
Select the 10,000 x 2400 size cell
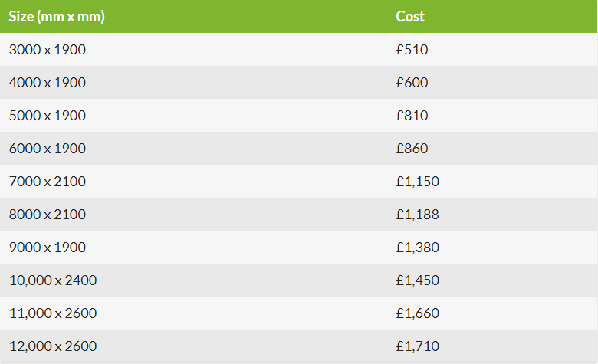[x=53, y=280]
